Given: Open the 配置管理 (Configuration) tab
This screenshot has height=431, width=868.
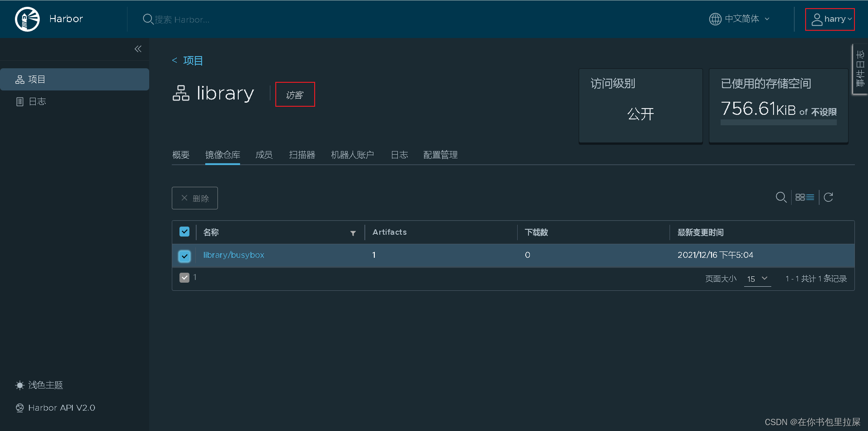Looking at the screenshot, I should [440, 155].
